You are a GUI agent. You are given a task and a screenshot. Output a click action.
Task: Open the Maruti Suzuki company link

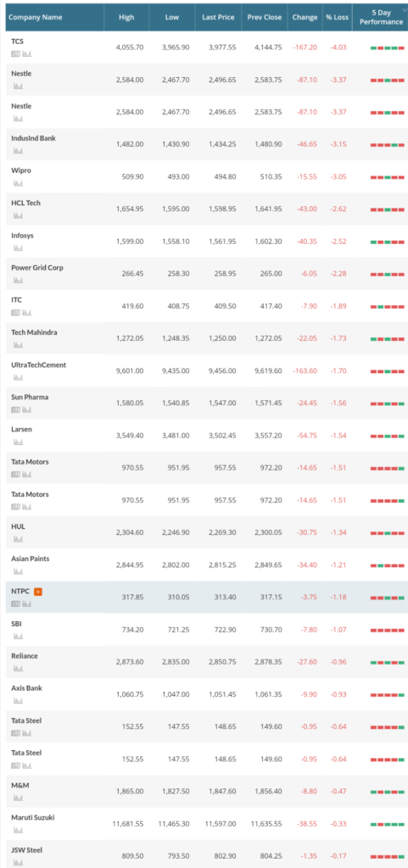[x=33, y=817]
